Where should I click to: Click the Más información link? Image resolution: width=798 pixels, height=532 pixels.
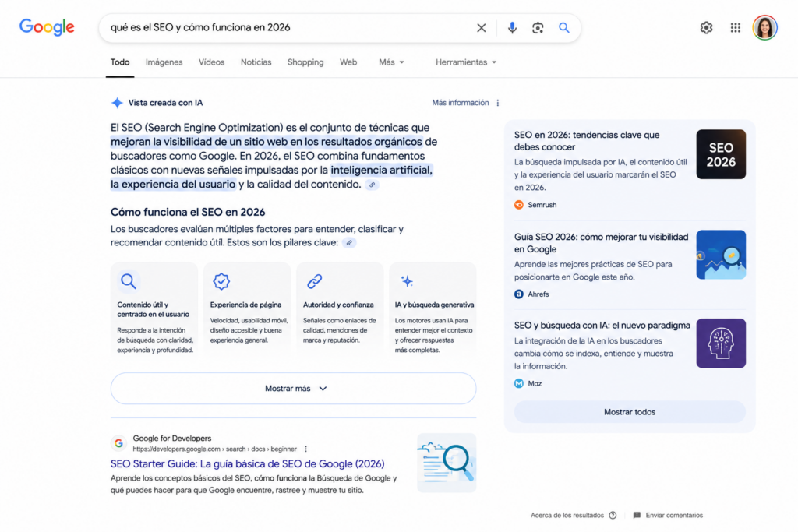click(460, 103)
